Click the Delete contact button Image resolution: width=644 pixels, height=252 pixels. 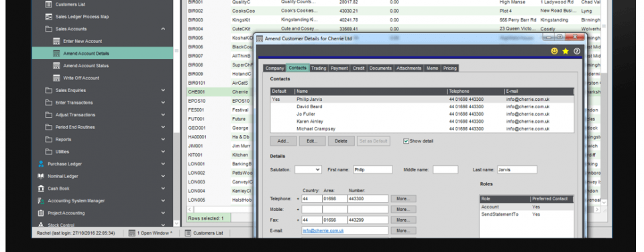coord(341,141)
